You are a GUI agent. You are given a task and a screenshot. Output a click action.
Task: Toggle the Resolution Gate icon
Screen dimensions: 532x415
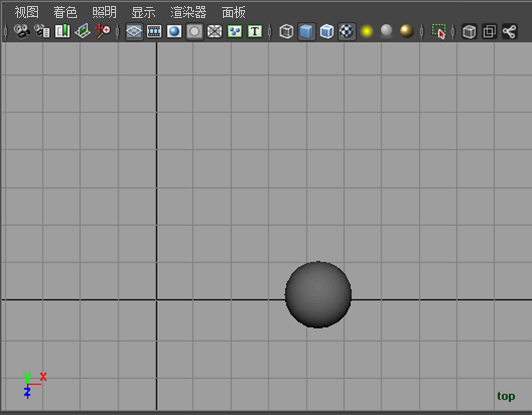[174, 32]
